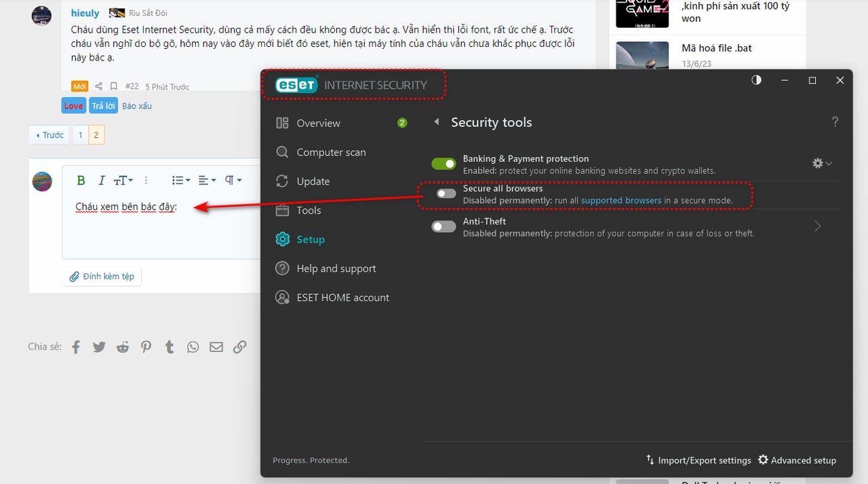Maximize the ESET window
The height and width of the screenshot is (484, 868).
pos(812,80)
